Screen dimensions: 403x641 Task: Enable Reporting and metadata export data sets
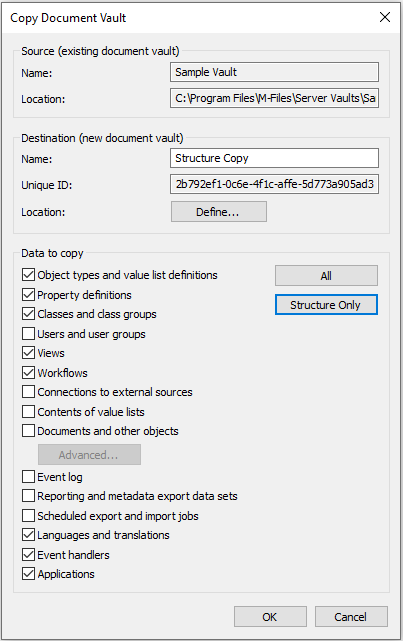(28, 496)
